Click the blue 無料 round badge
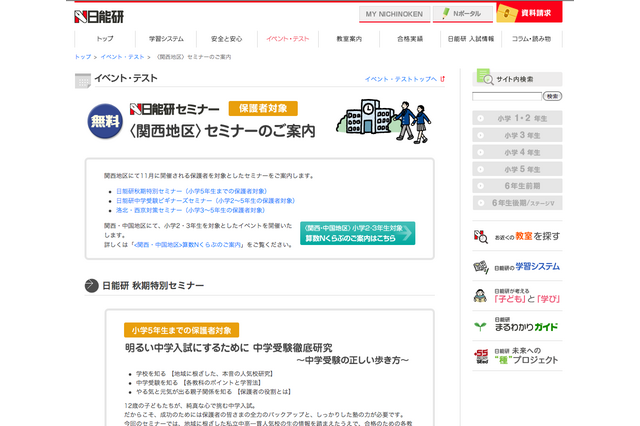The width and height of the screenshot is (640, 426). (105, 121)
